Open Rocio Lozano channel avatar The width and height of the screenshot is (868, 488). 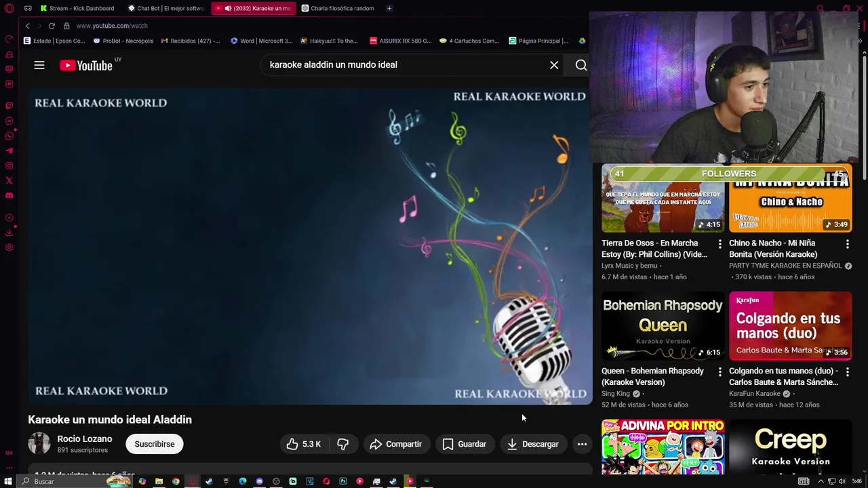[x=39, y=443]
